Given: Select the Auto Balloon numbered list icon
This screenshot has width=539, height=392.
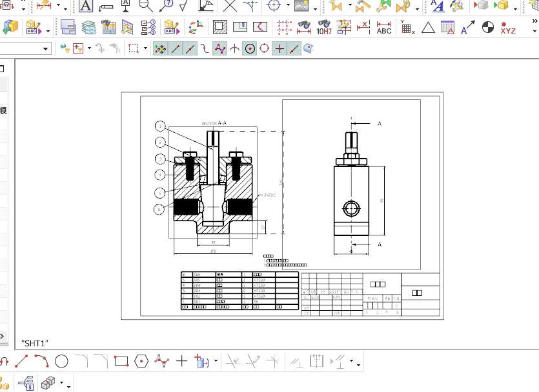Looking at the screenshot, I should 148,27.
